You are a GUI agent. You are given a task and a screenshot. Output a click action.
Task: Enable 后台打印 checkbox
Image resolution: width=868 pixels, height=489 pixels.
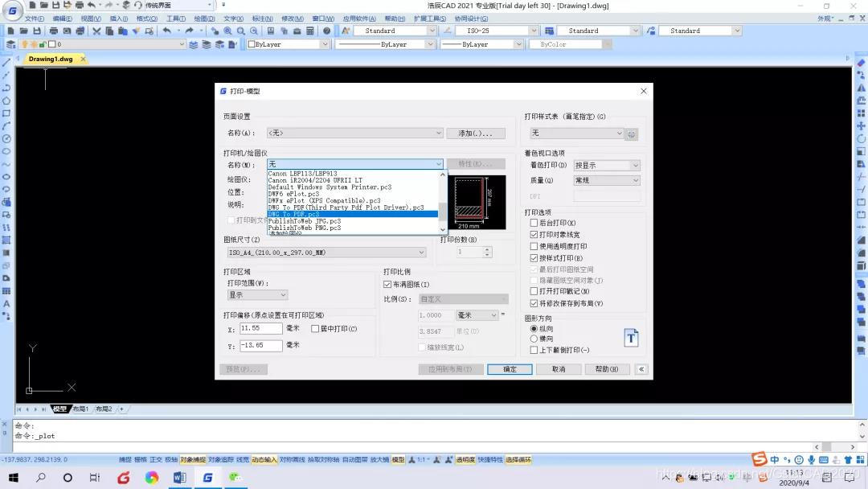click(x=534, y=223)
